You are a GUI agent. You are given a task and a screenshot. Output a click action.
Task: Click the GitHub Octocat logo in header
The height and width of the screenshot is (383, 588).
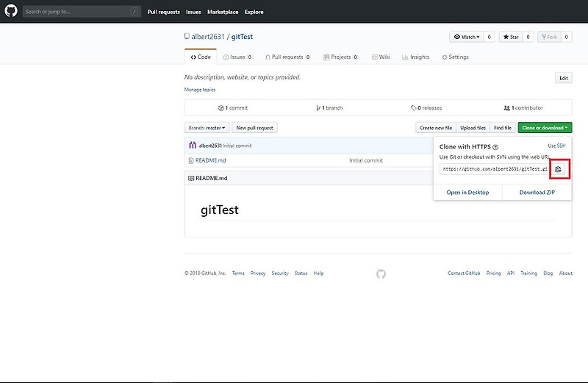click(11, 11)
